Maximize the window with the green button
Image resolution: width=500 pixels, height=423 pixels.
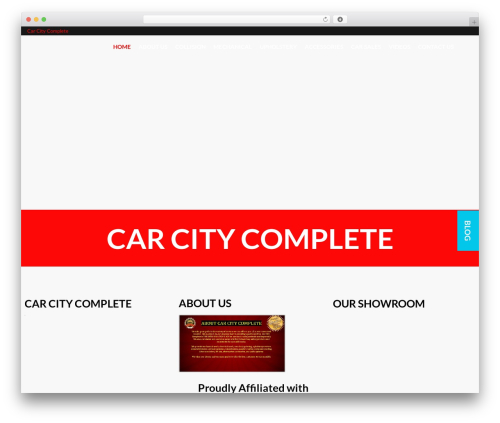[44, 20]
